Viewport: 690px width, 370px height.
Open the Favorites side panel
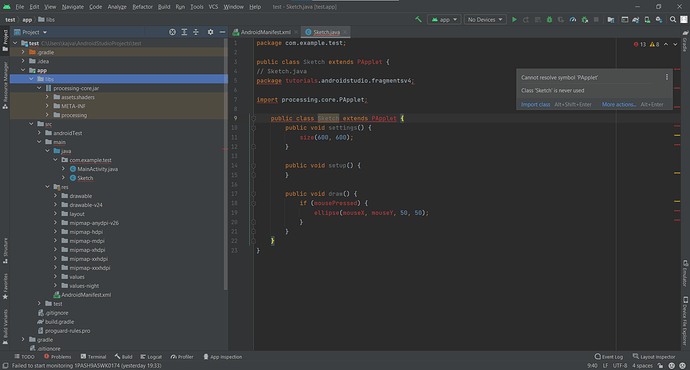5,286
